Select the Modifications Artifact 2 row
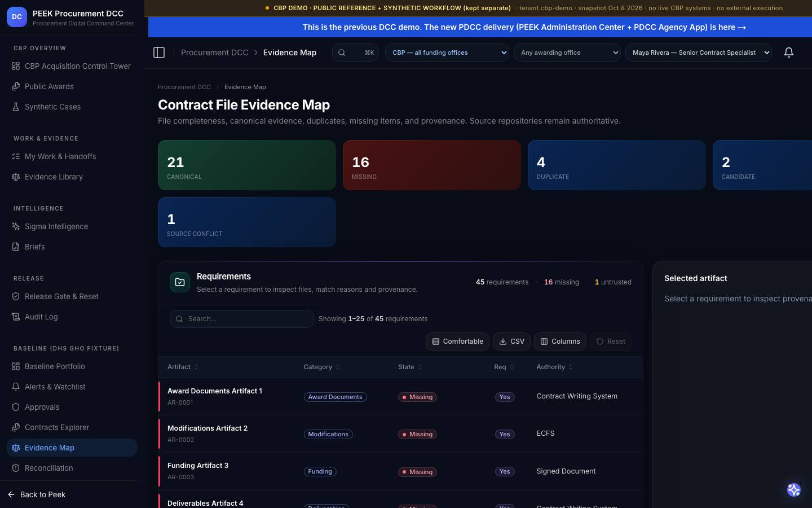The width and height of the screenshot is (812, 508). pyautogui.click(x=401, y=434)
